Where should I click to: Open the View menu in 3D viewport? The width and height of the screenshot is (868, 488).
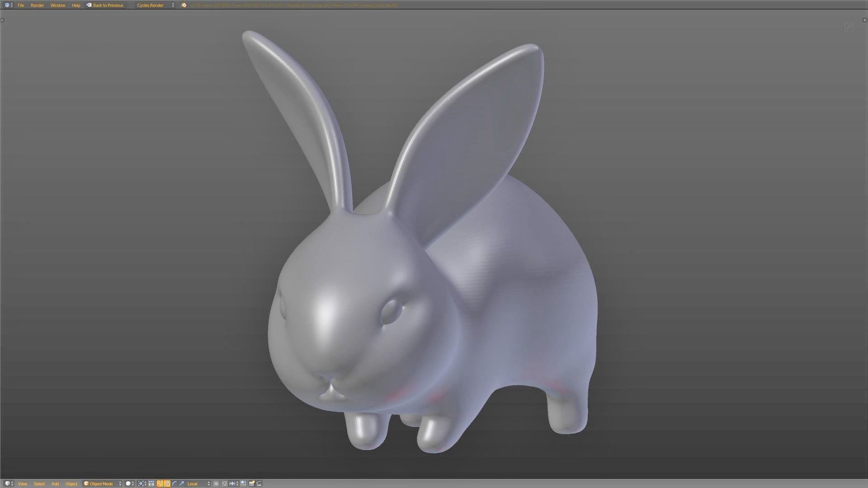[x=23, y=483]
